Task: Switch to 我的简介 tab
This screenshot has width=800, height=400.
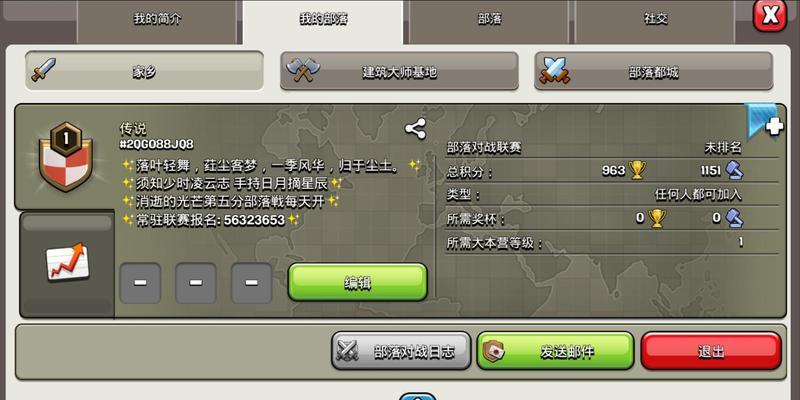Action: [x=157, y=21]
